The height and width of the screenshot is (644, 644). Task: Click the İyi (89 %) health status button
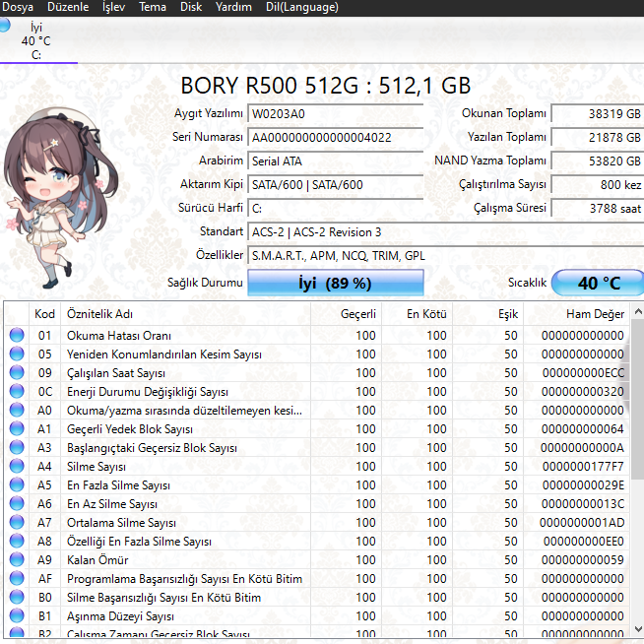335,283
